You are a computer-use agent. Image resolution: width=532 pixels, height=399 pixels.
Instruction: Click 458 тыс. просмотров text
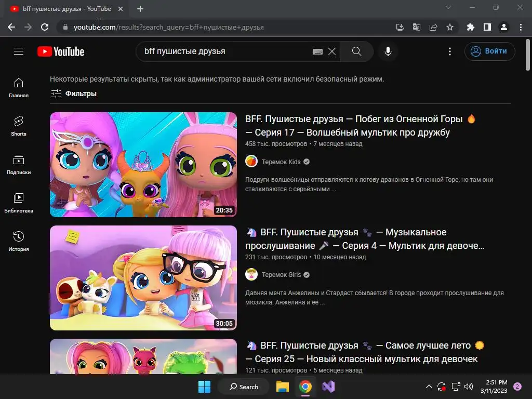click(276, 144)
